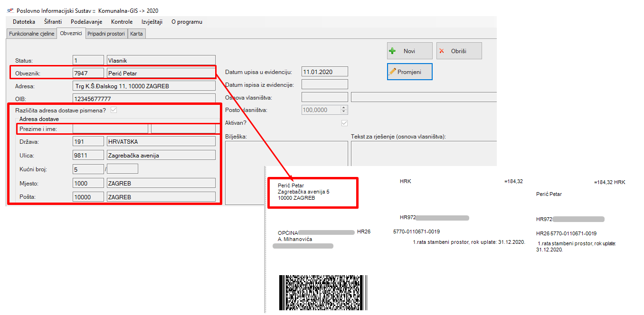Viewport: 644px width, 315px height.
Task: Click the Obveznik name field 'Perić Petar'
Action: click(161, 73)
